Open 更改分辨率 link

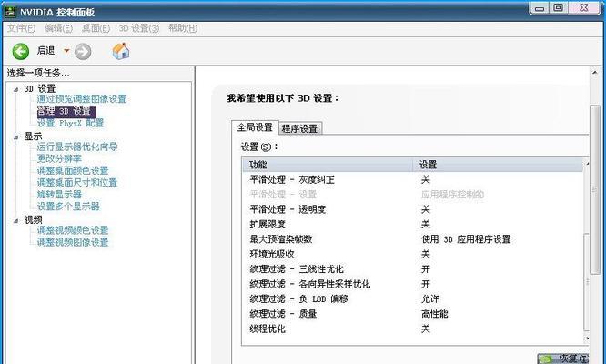pos(59,159)
